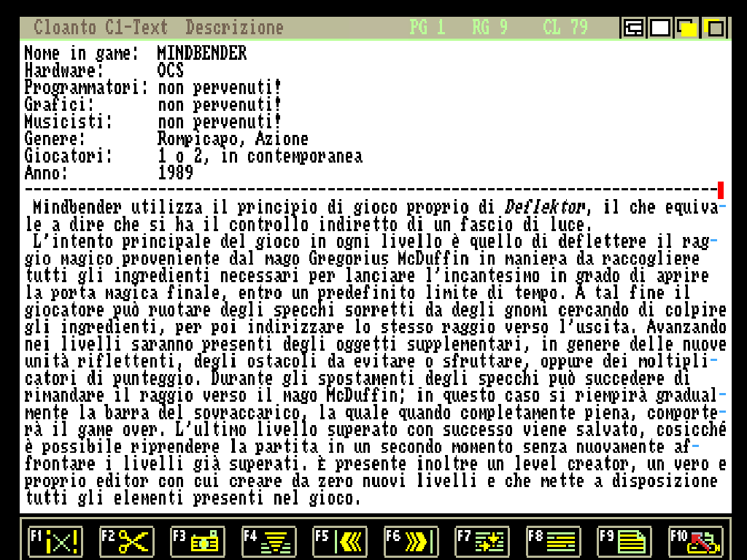Click the CL 79 column indicator

pyautogui.click(x=565, y=28)
